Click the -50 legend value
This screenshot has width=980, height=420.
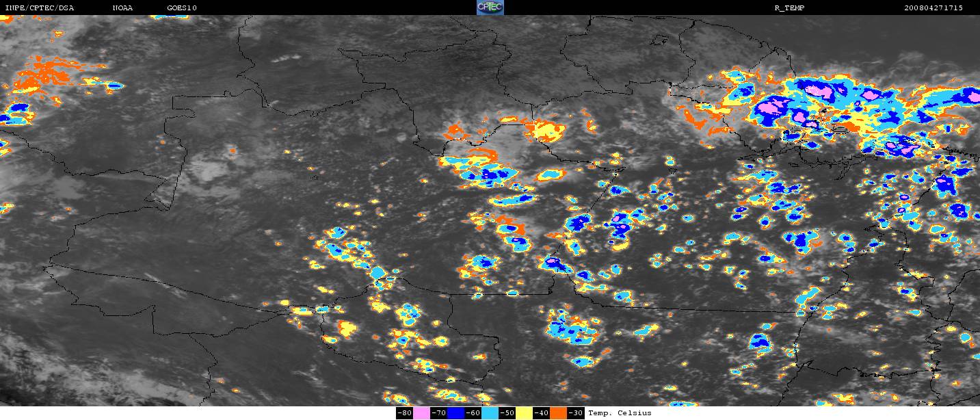click(x=507, y=413)
